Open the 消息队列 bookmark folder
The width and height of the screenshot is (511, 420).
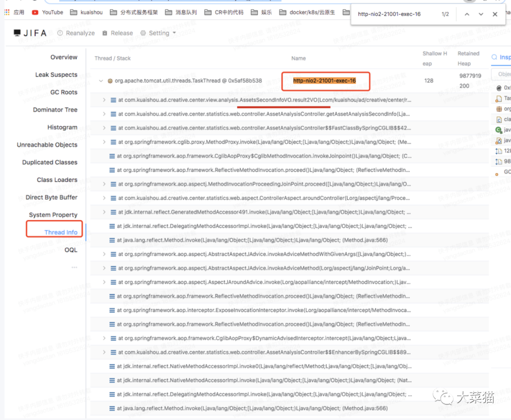[x=181, y=12]
